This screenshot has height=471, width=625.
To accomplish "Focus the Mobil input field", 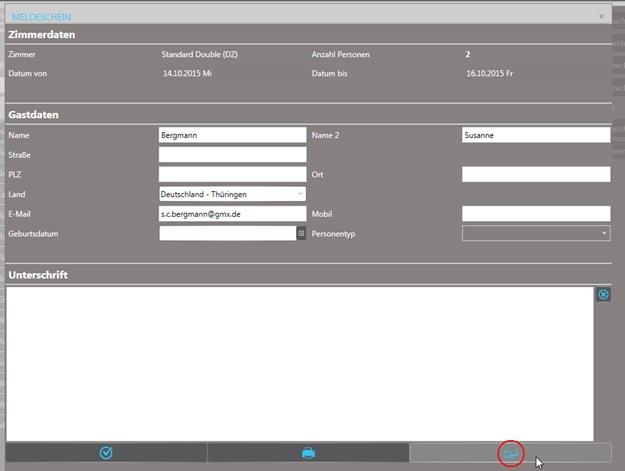I will [535, 213].
